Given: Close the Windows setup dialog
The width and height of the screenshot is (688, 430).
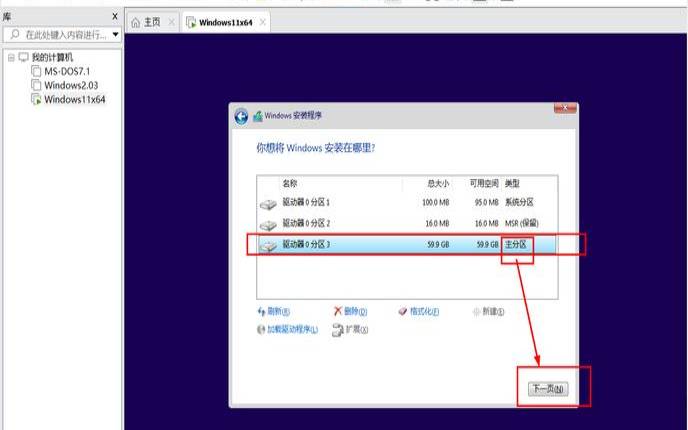Looking at the screenshot, I should coord(565,108).
